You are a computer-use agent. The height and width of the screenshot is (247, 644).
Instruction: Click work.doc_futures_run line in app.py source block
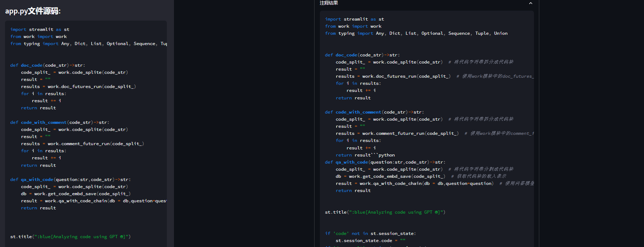pos(78,87)
